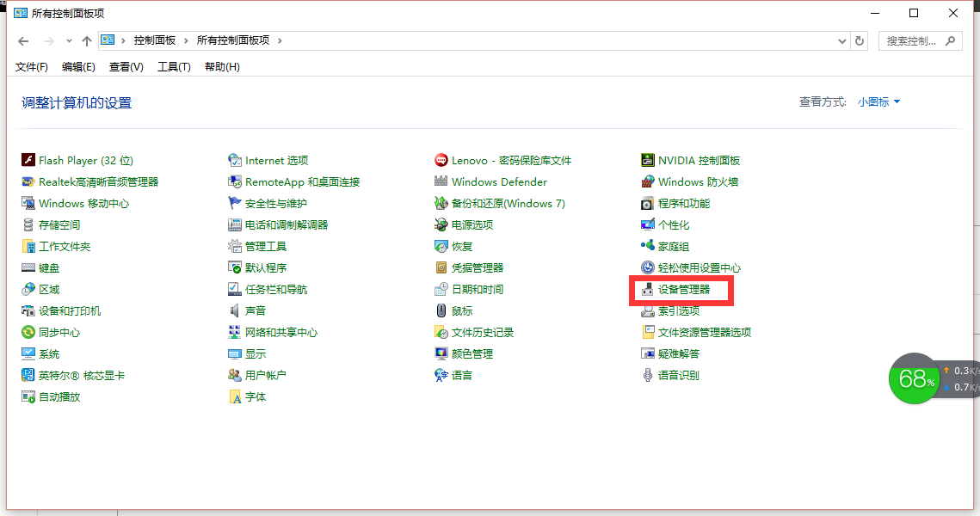The height and width of the screenshot is (516, 980).
Task: Click the Windows 防火墙 icon
Action: [648, 181]
